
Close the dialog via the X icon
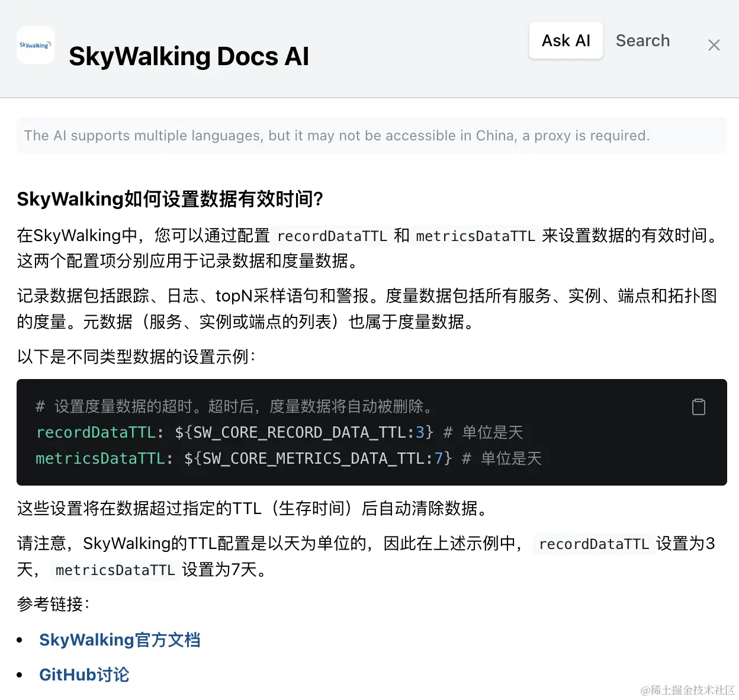click(714, 45)
